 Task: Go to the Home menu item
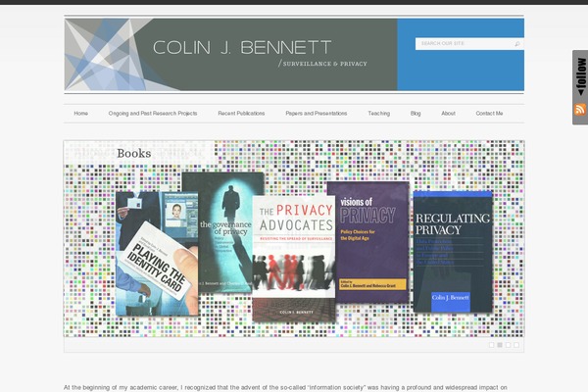[81, 114]
